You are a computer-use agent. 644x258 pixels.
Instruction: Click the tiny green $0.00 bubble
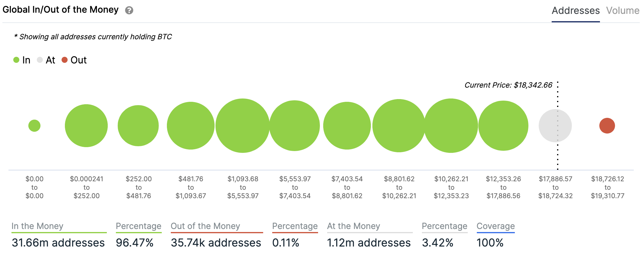(34, 126)
